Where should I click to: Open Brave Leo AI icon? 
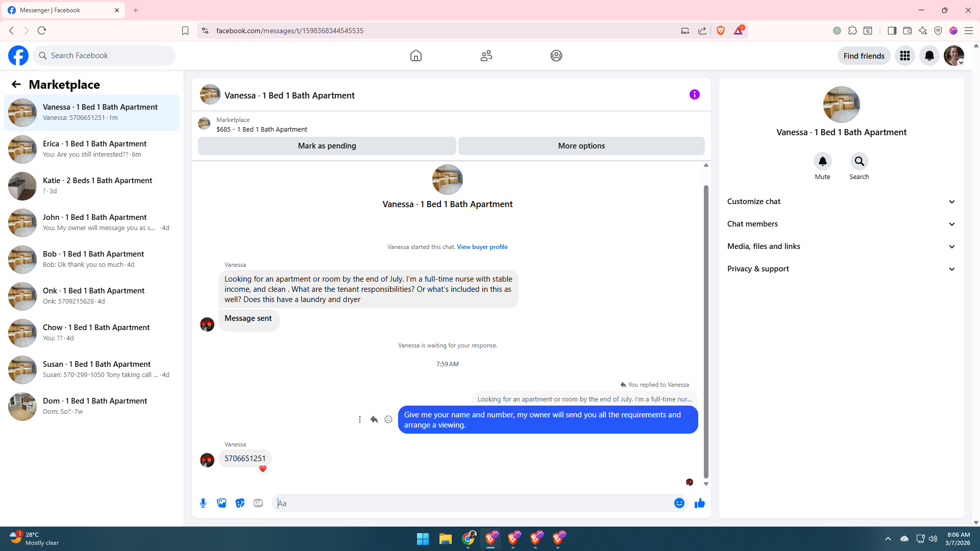(923, 31)
